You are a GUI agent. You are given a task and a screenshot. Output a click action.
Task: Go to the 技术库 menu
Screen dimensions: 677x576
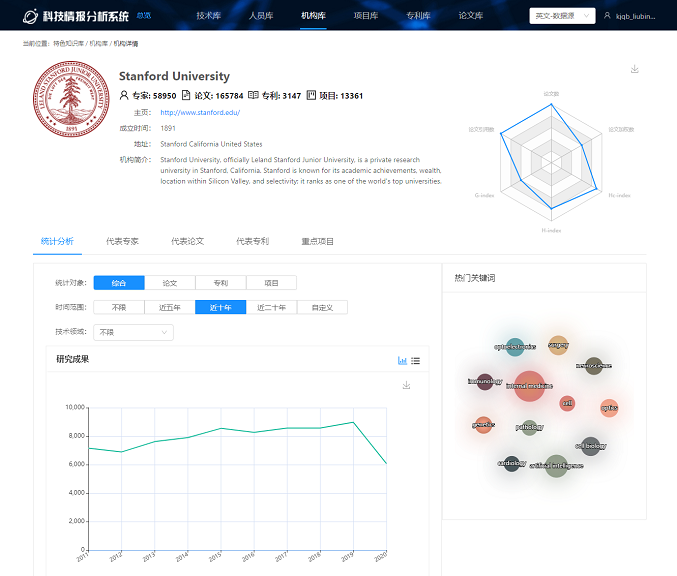(x=209, y=16)
